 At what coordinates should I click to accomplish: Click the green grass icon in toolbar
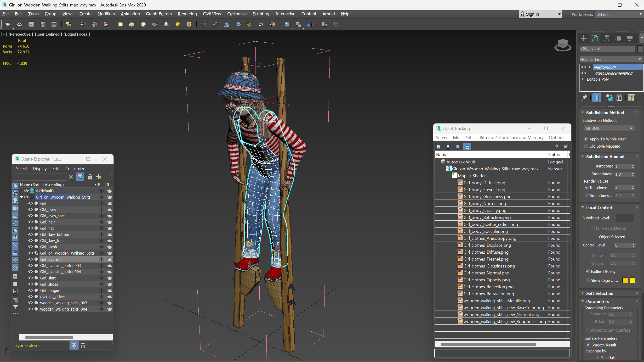tap(250, 24)
